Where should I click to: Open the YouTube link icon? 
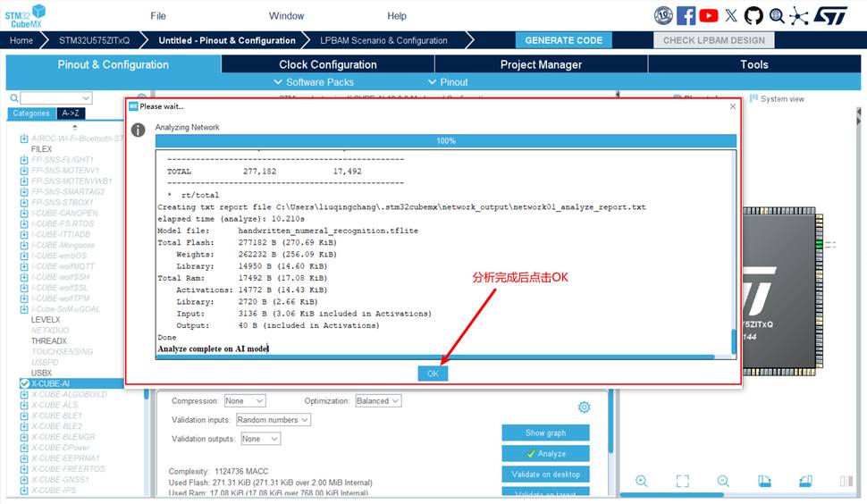coord(708,15)
